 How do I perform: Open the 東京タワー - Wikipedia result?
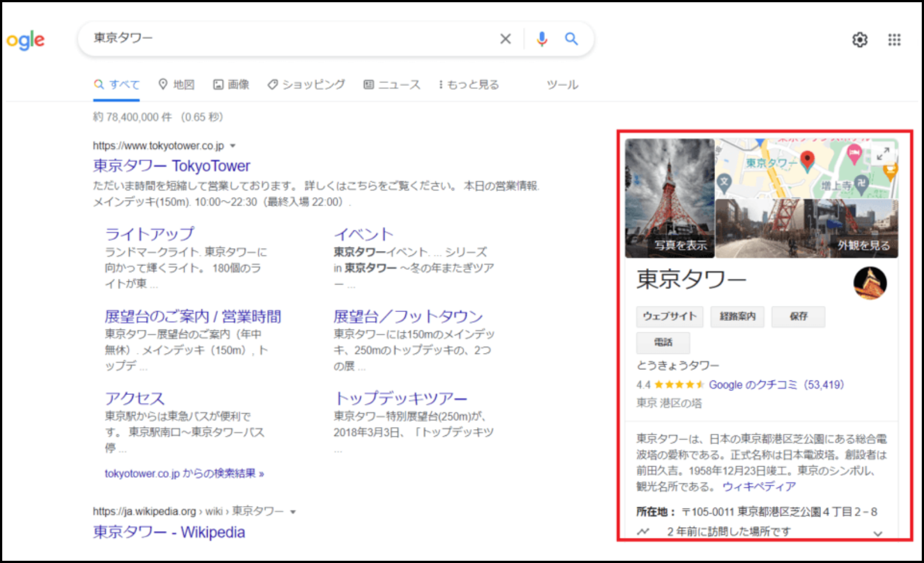point(169,532)
